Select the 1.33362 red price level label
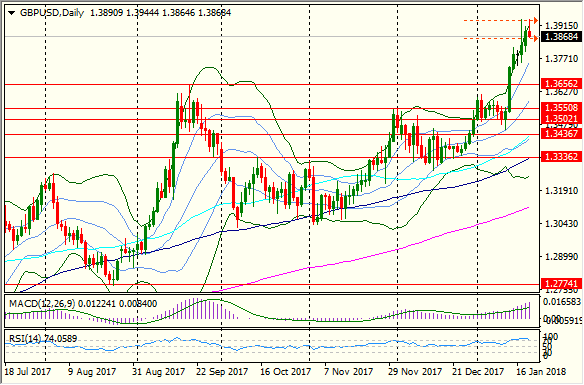This screenshot has height=385, width=584. (561, 157)
